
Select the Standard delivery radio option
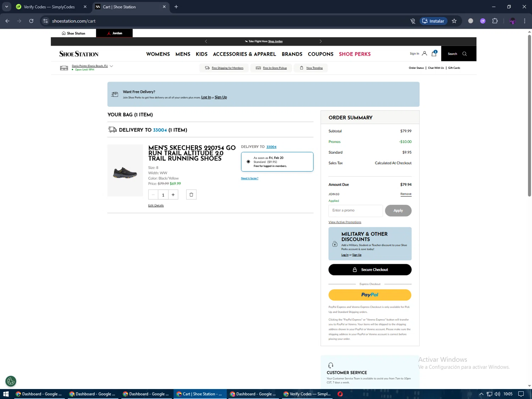(248, 162)
